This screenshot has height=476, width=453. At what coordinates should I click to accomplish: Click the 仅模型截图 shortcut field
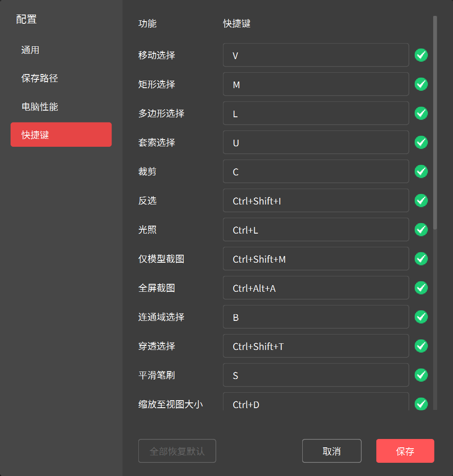coord(316,259)
